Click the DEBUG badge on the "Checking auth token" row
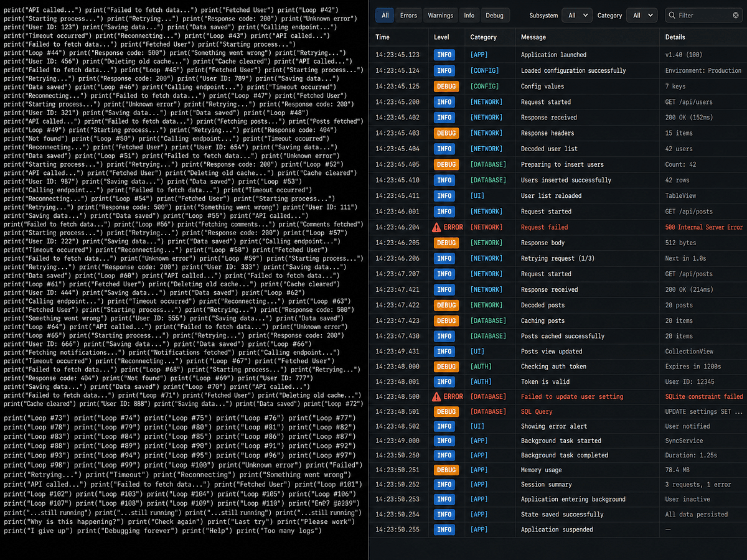 [x=446, y=366]
